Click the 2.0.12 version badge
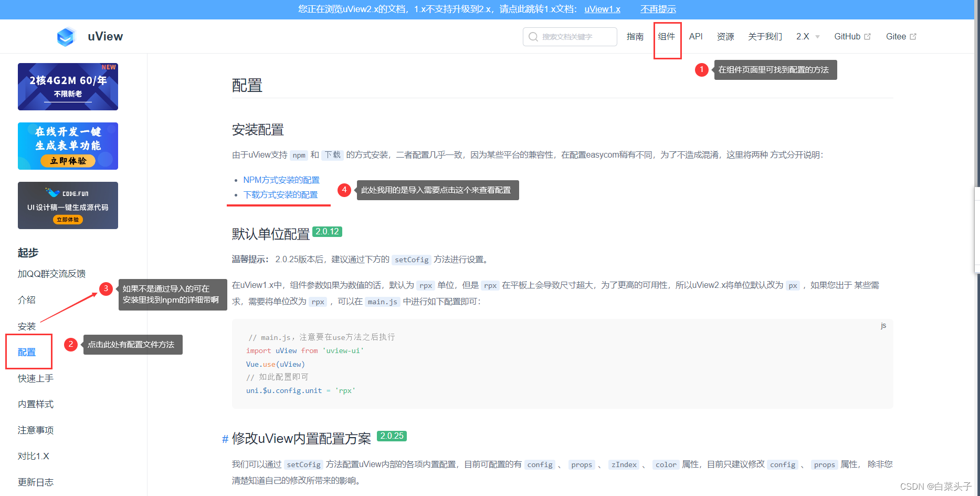This screenshot has height=496, width=980. [327, 231]
